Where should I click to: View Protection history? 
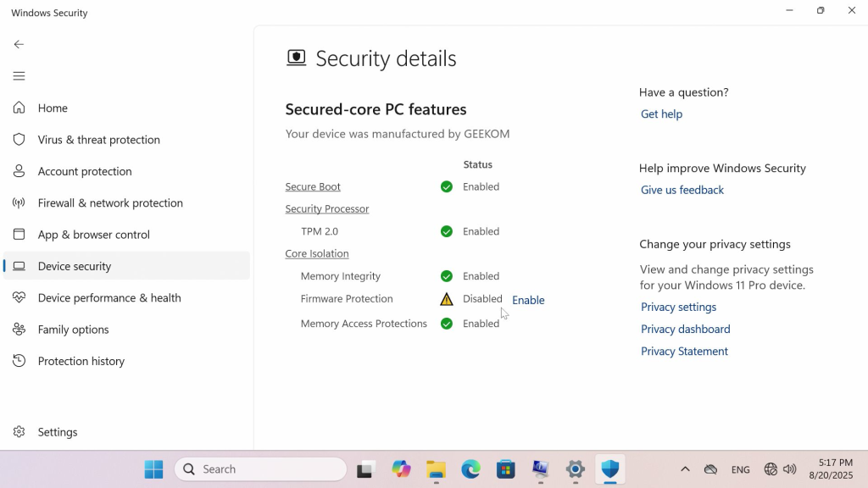[126, 361]
